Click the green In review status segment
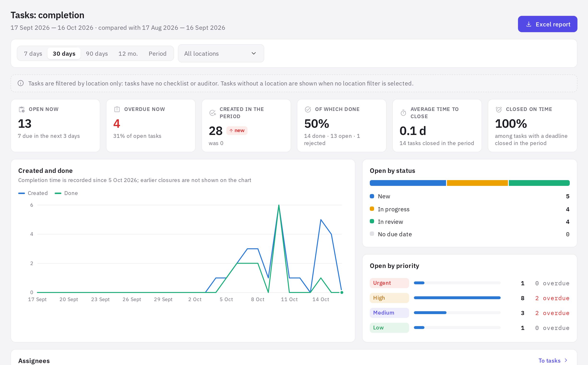Image resolution: width=588 pixels, height=365 pixels. click(539, 183)
